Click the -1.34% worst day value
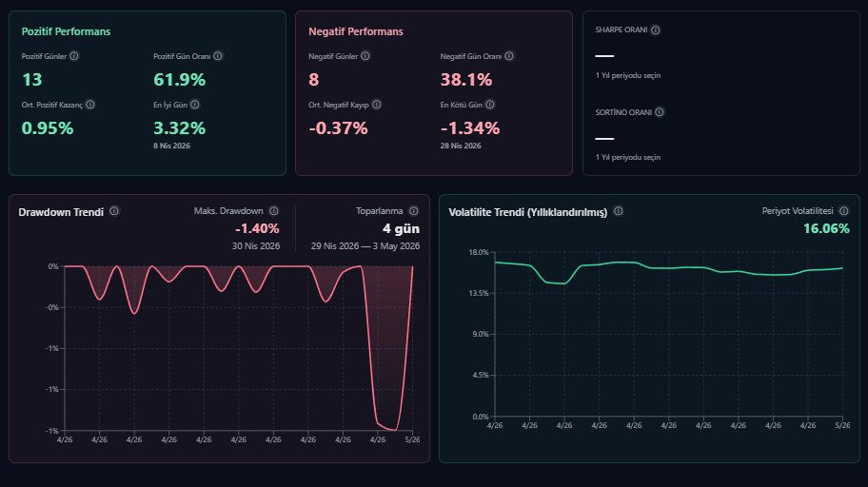Viewport: 868px width, 487px height. (470, 128)
